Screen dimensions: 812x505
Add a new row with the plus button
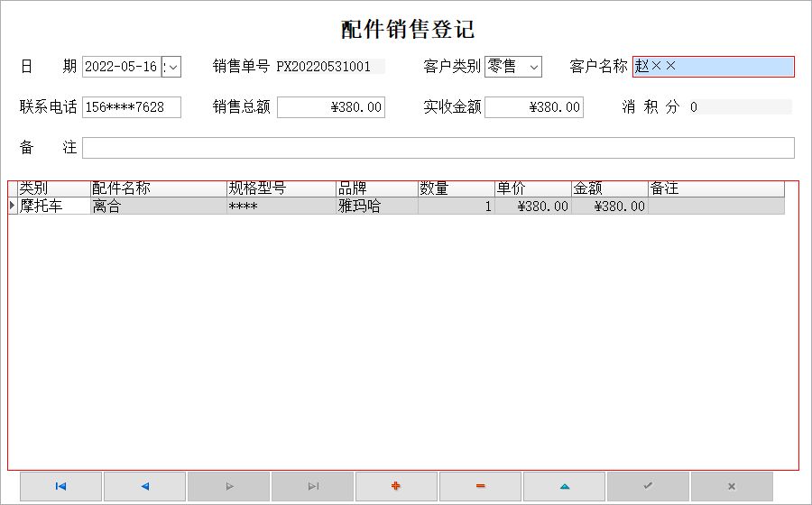point(396,486)
